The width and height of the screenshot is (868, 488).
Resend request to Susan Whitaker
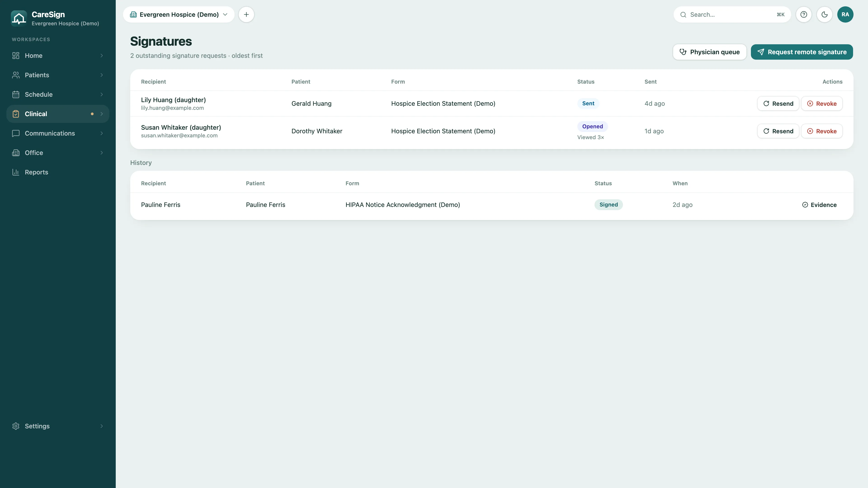click(778, 131)
